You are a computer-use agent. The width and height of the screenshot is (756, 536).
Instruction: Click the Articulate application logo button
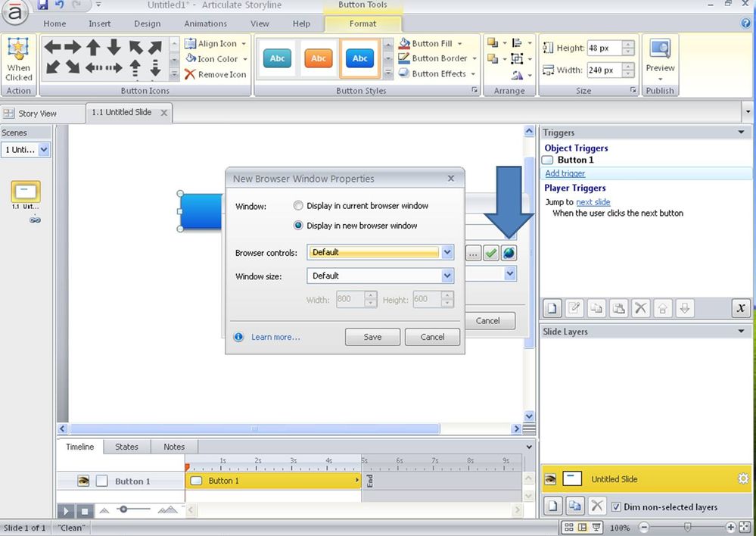point(14,13)
